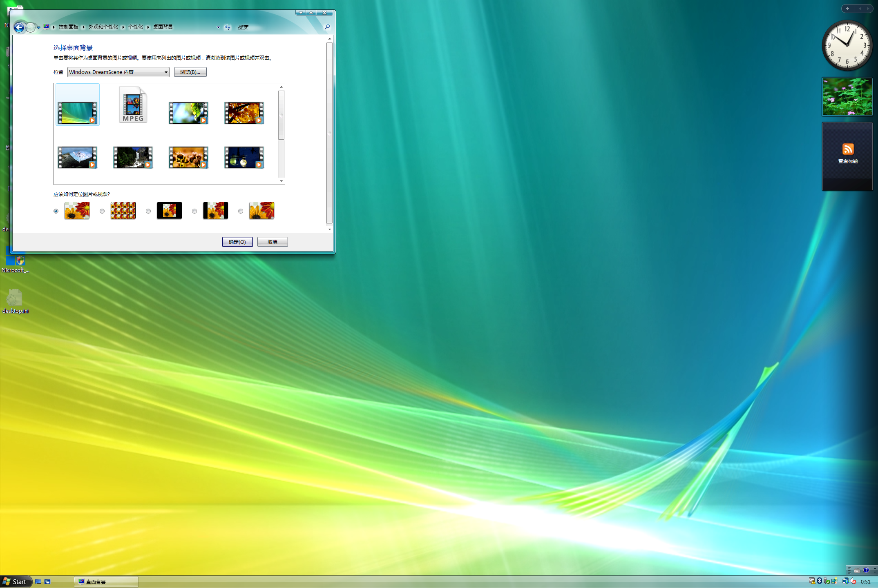
Task: Select the MPEG video file icon
Action: click(133, 105)
